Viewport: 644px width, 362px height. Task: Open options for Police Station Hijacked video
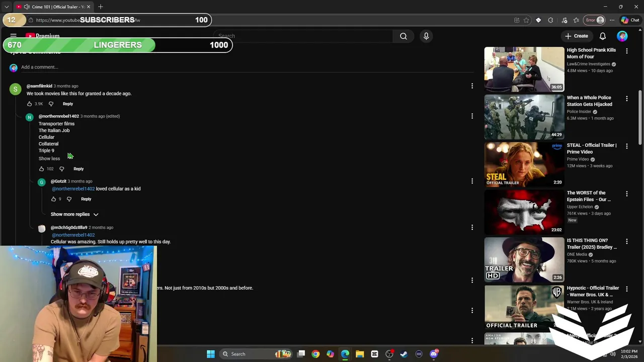pos(627,99)
